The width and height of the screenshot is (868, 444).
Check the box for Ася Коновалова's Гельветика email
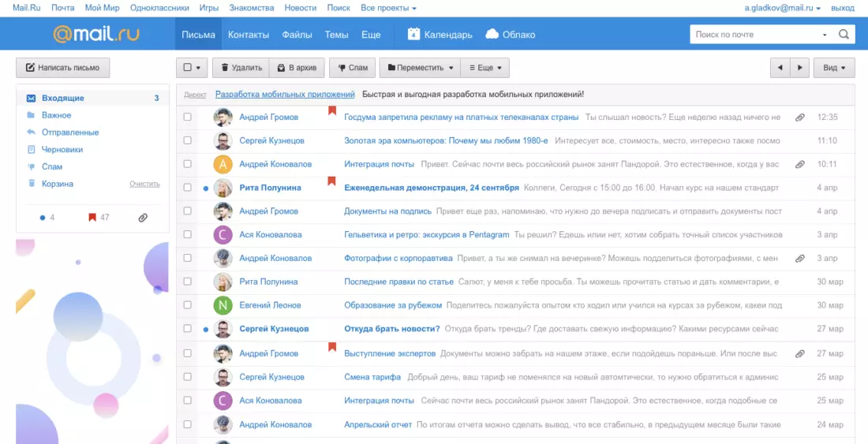tap(188, 234)
